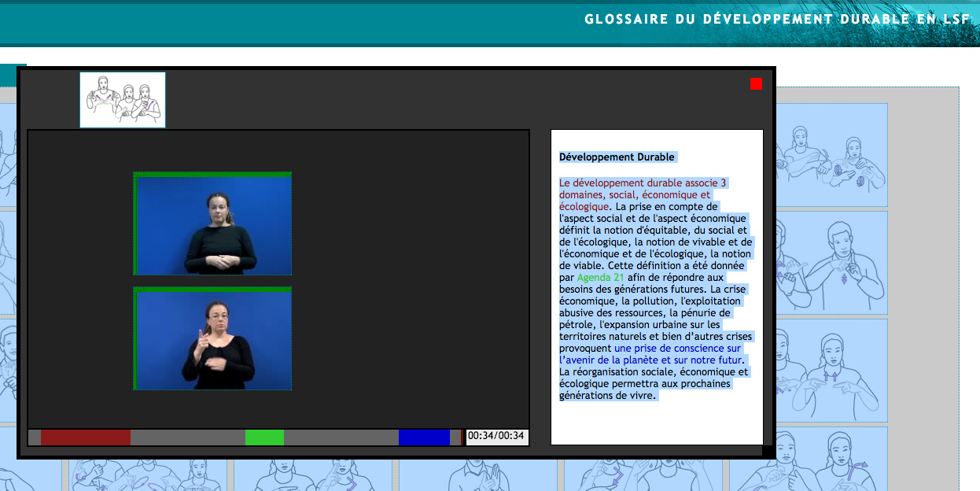This screenshot has height=491, width=980.
Task: Click the upper video of signer with clasped hands
Action: 212,224
